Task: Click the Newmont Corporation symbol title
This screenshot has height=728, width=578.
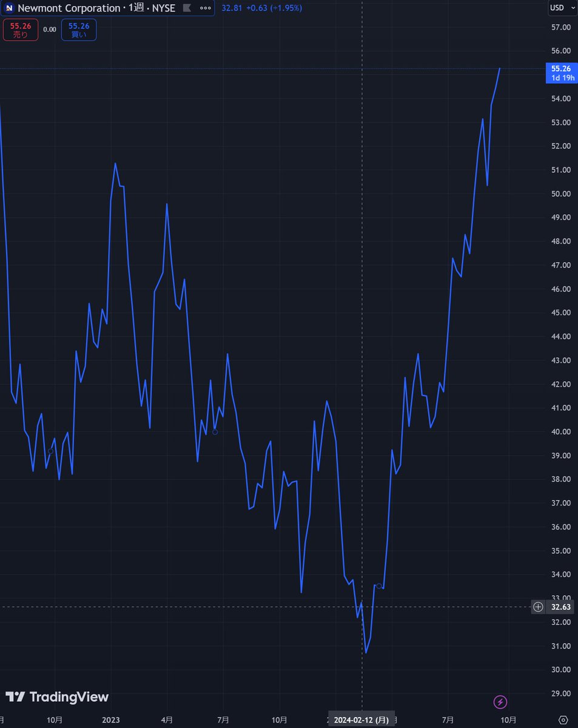Action: 69,8
